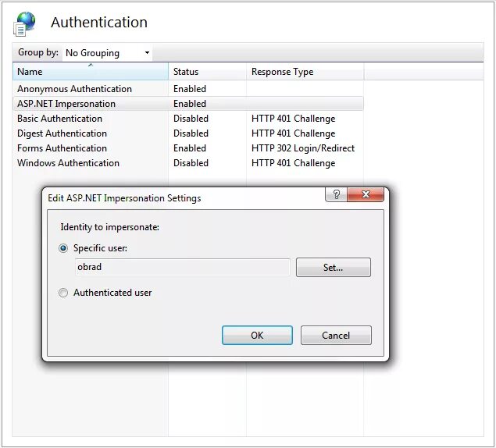Select the Basic Authentication row

[188, 119]
